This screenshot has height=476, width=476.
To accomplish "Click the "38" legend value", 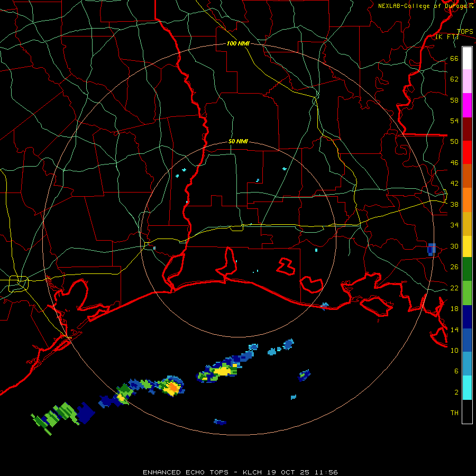I will coord(454,204).
